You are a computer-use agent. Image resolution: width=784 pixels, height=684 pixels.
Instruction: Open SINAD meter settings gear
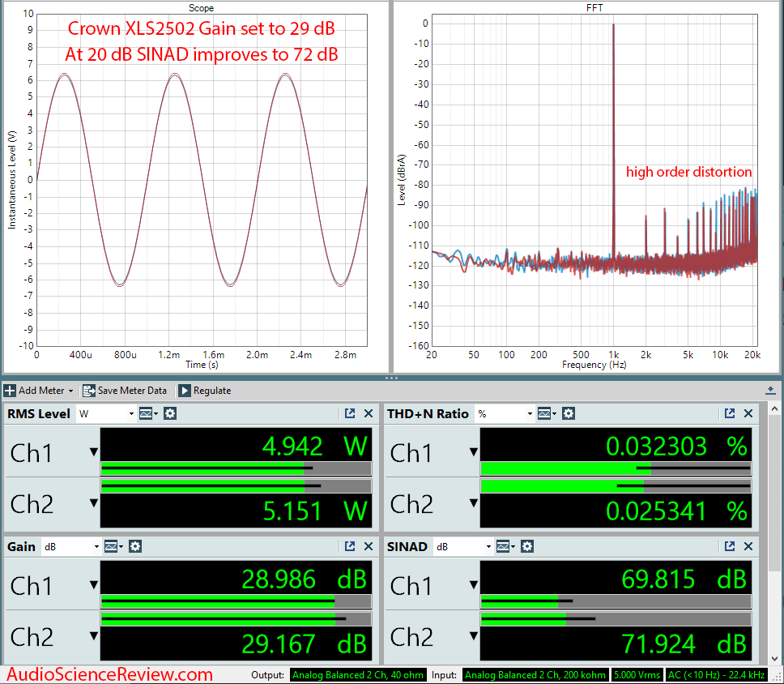527,547
